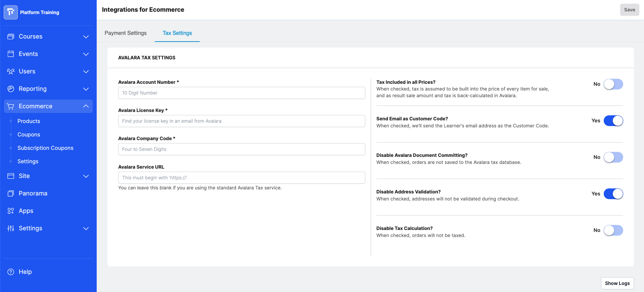Expand the Settings sidebar chevron
The height and width of the screenshot is (292, 644).
86,228
